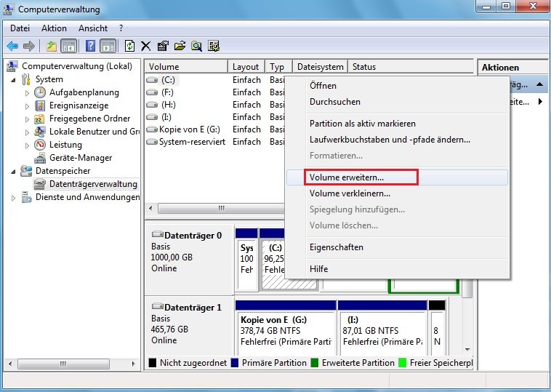The width and height of the screenshot is (551, 392).
Task: Click the Back arrow toolbar icon
Action: [12, 46]
